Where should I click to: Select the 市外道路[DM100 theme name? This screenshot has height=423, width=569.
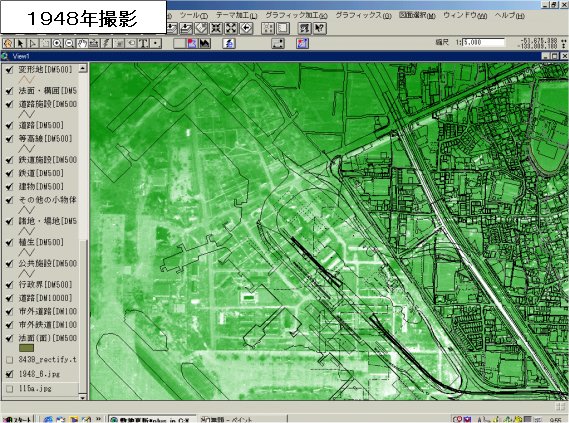[48, 312]
